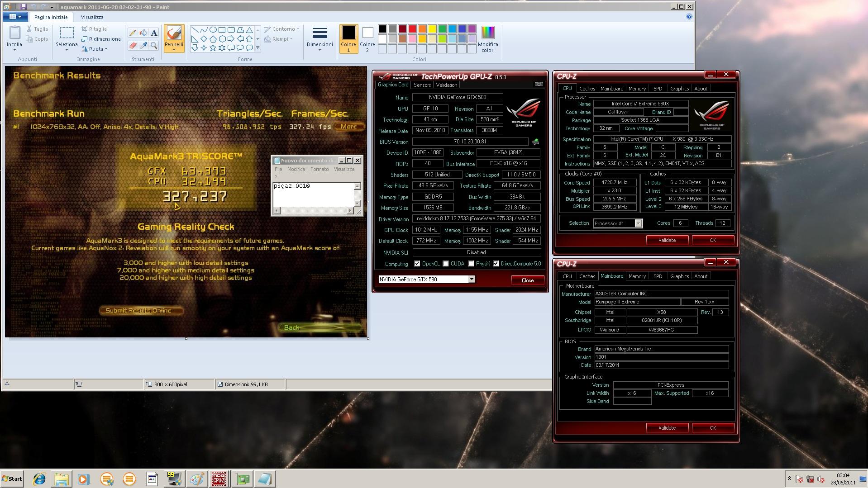This screenshot has height=488, width=868.
Task: Toggle the CUDA checkbox in GPU-Z
Action: (x=446, y=264)
